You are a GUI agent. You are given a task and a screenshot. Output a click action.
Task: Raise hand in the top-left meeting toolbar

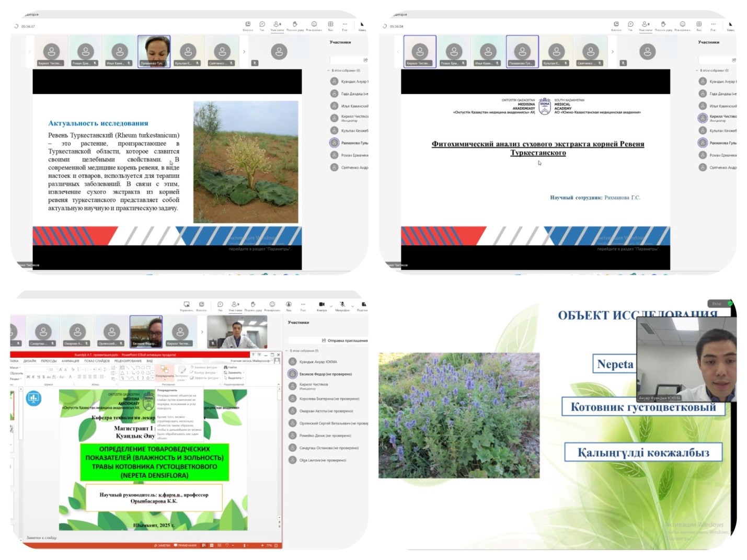pos(295,24)
